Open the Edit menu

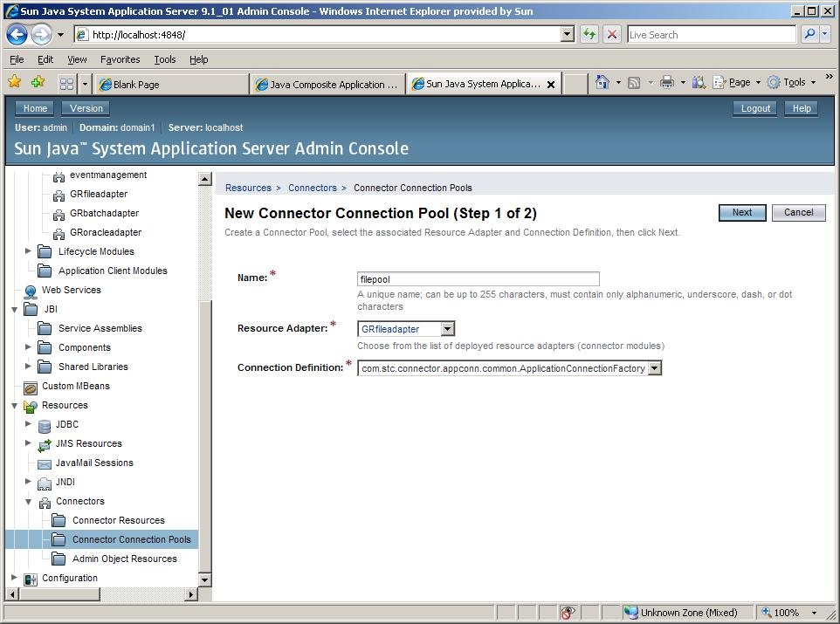coord(45,59)
